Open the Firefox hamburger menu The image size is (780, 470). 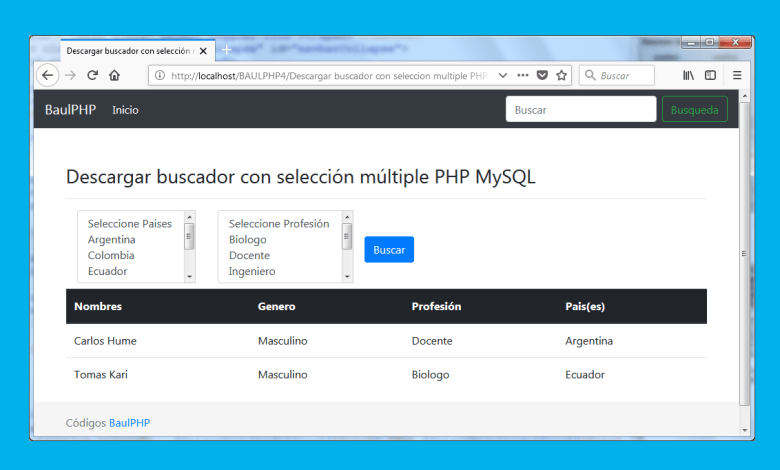click(737, 75)
